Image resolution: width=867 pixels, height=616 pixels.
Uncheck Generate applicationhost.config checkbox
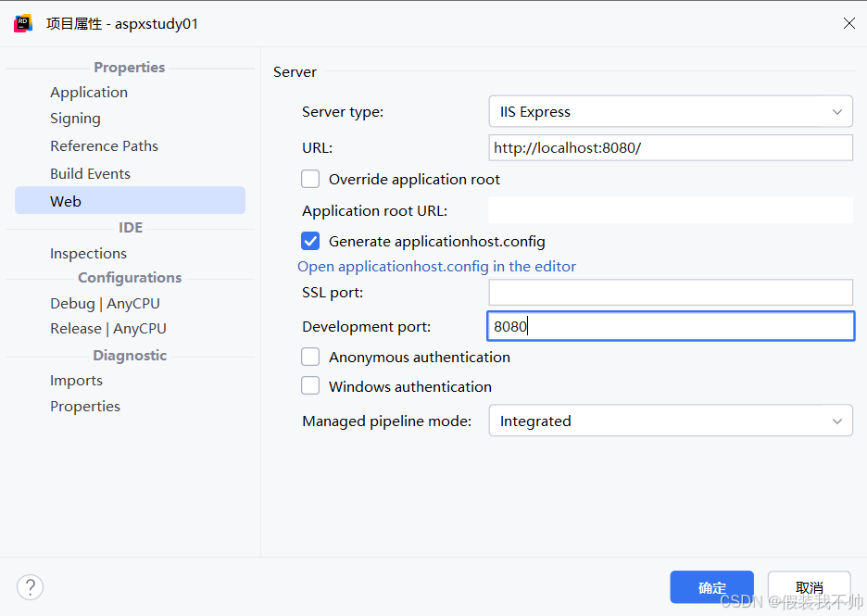coord(311,242)
